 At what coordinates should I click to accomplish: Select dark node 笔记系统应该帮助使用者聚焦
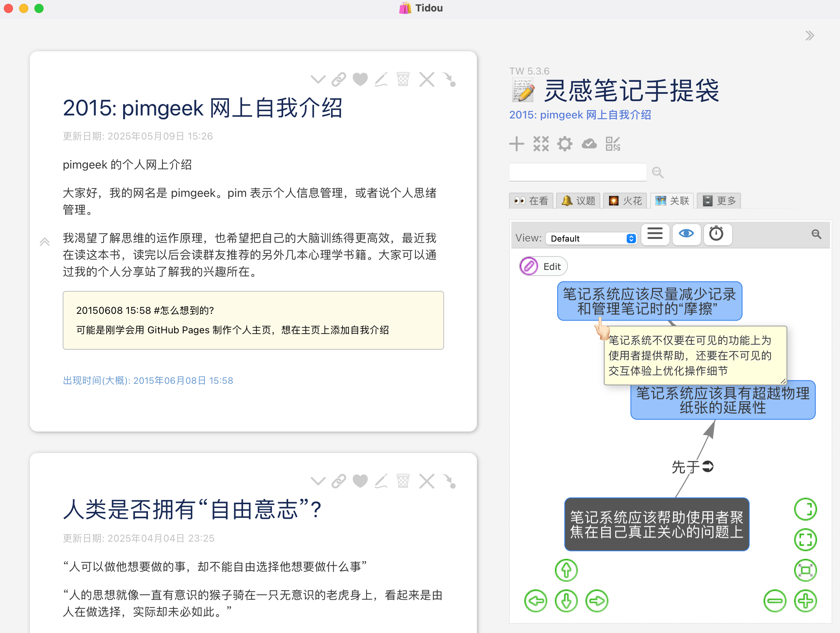point(657,524)
